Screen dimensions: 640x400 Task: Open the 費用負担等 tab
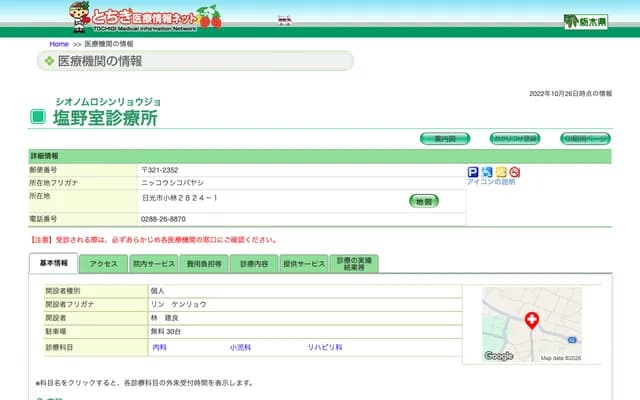click(203, 264)
